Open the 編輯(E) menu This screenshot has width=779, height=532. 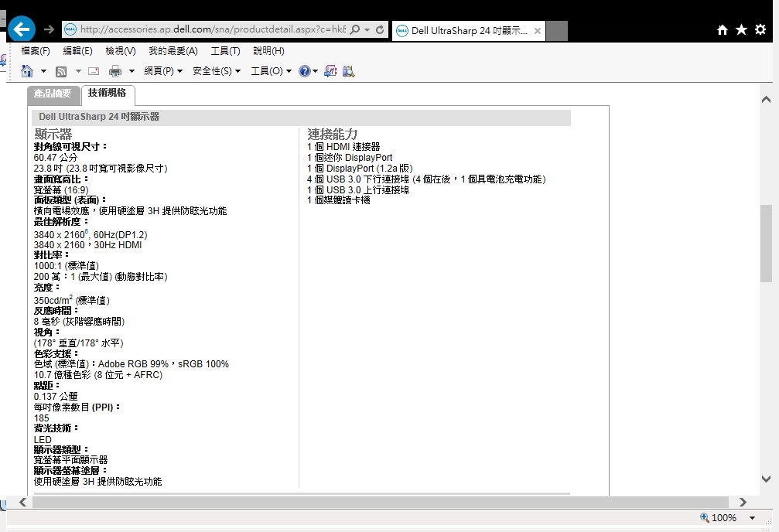(x=77, y=51)
